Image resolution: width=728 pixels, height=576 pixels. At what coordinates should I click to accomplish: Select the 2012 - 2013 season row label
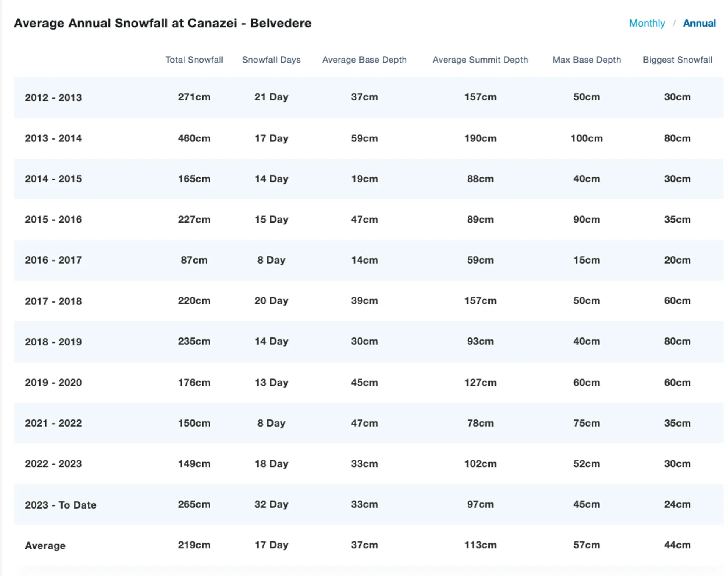tap(53, 97)
